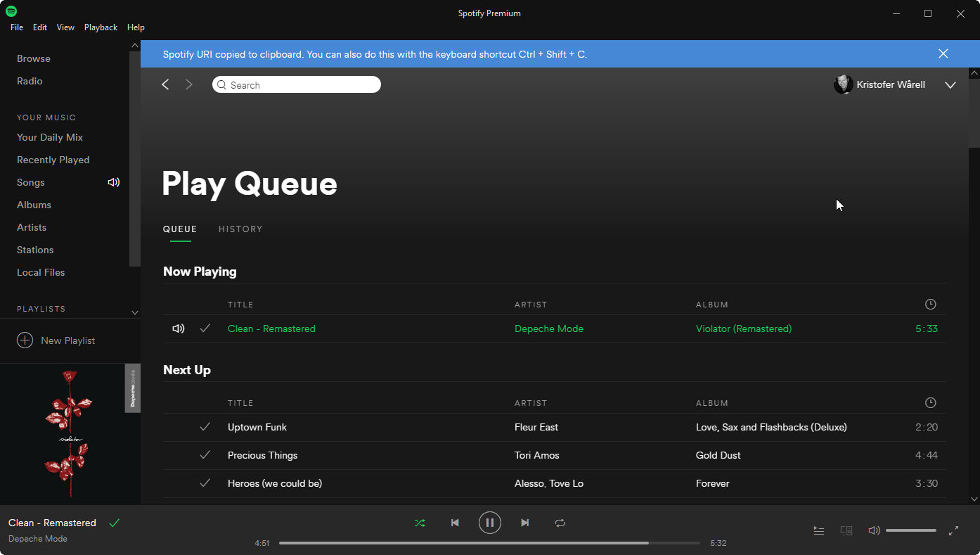Skip to the previous track
The width and height of the screenshot is (980, 555).
[455, 523]
